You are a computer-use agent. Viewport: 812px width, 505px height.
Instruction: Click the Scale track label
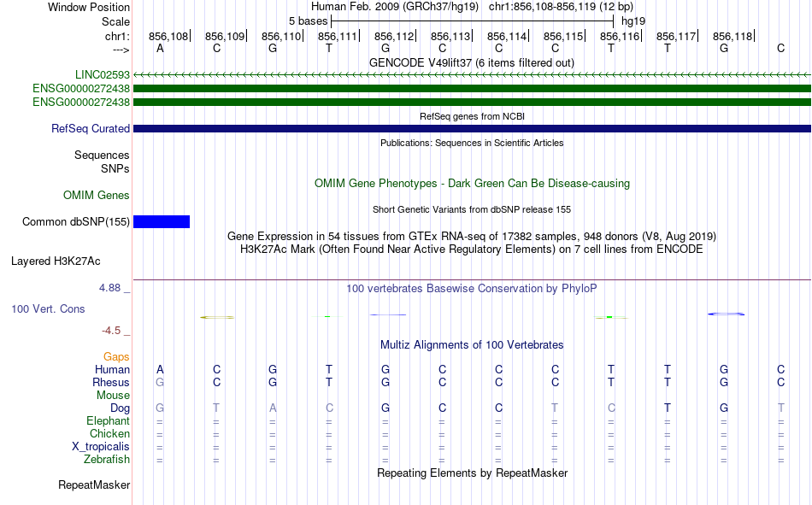click(115, 21)
